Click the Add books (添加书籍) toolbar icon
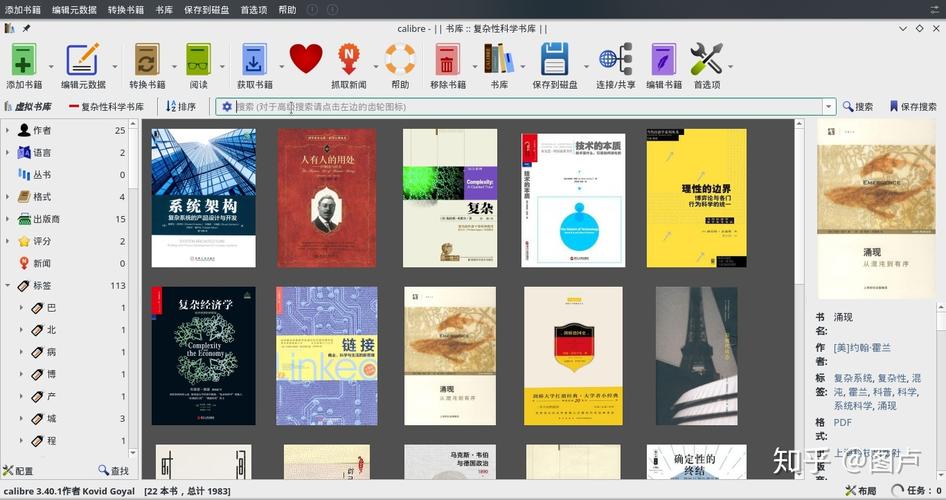Viewport: 946px width, 500px height. tap(24, 59)
